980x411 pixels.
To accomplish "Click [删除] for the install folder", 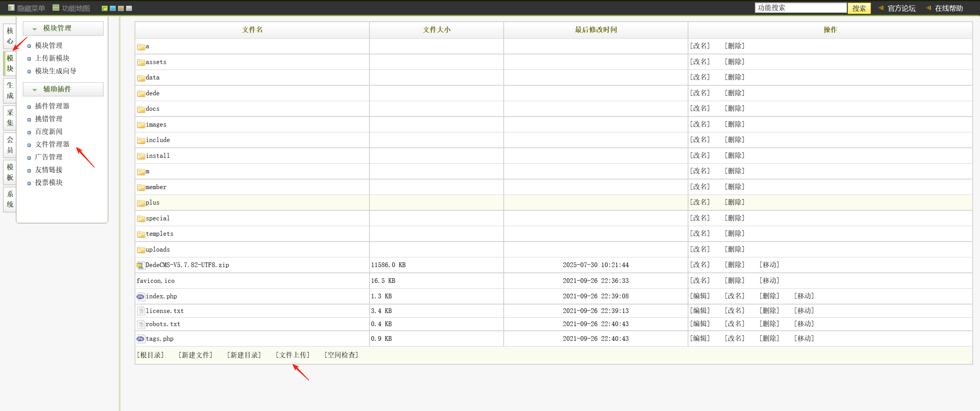I will [x=735, y=156].
